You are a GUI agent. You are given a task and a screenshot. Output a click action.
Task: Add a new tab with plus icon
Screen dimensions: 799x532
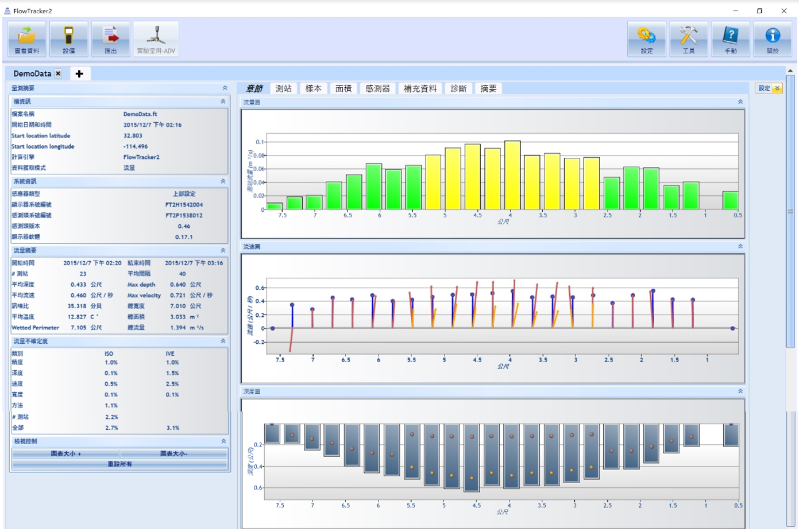click(x=79, y=73)
